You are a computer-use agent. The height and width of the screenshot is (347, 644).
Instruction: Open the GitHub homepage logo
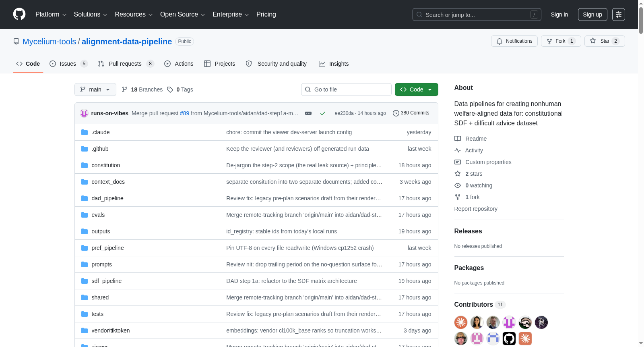[19, 15]
